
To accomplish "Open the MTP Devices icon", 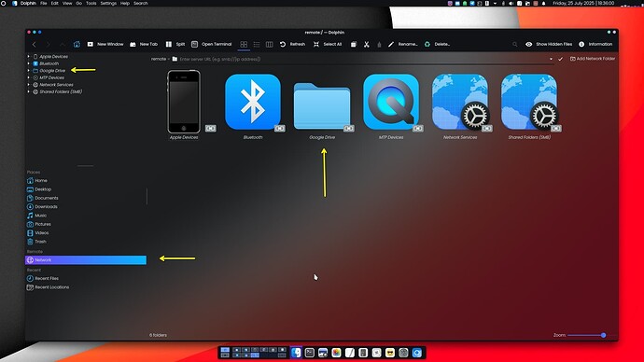I will [x=391, y=102].
